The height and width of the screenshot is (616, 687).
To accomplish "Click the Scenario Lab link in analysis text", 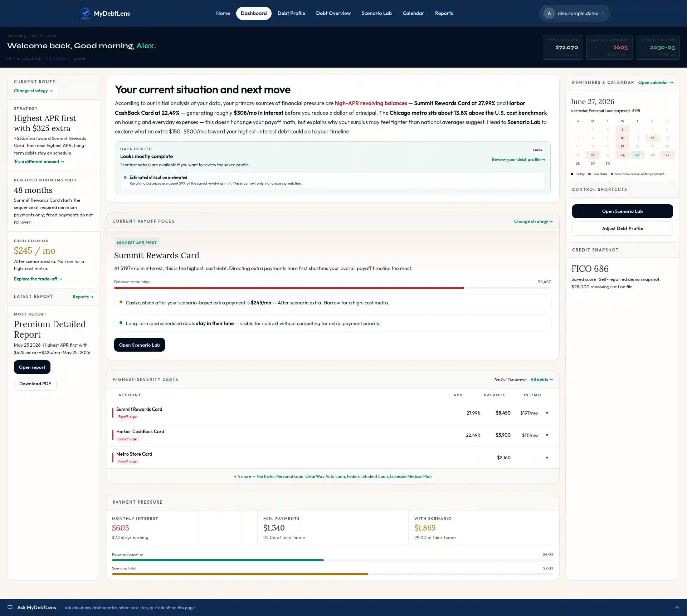I will click(x=523, y=122).
